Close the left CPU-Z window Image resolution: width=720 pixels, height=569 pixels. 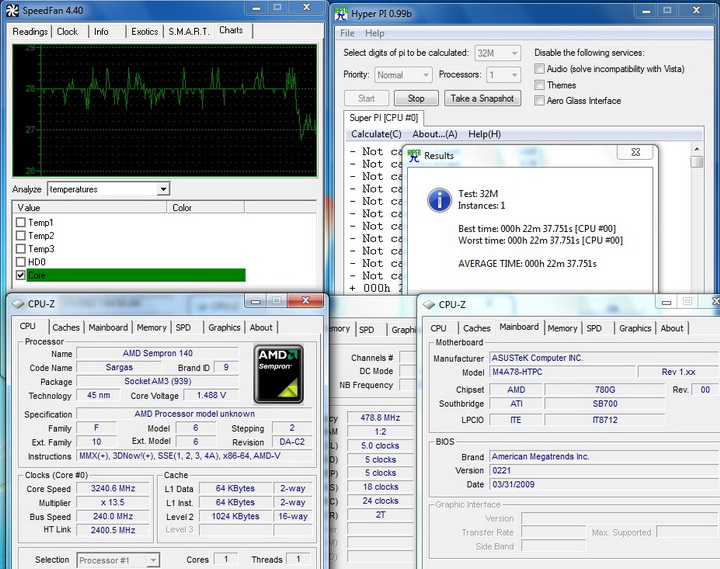(x=305, y=300)
